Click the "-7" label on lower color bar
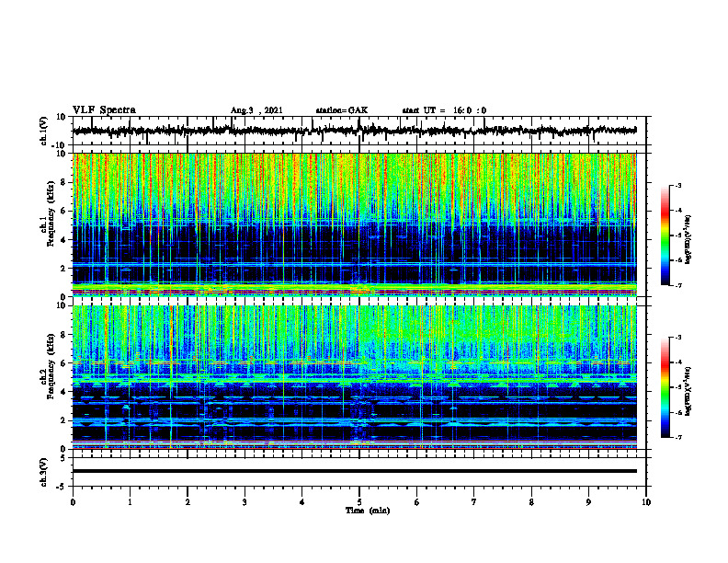 click(x=677, y=437)
